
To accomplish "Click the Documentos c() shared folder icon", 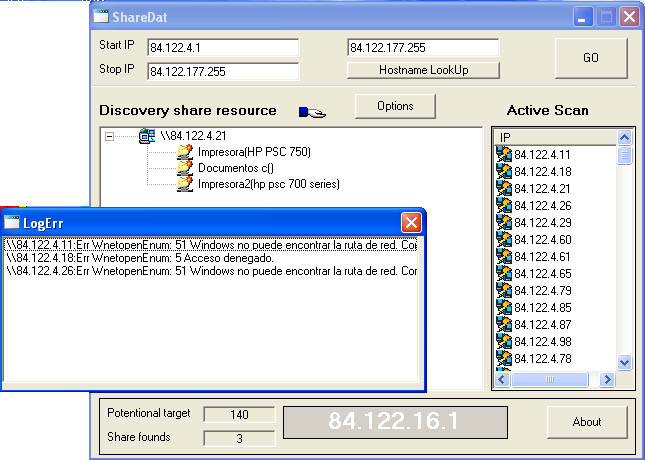I will tap(184, 168).
